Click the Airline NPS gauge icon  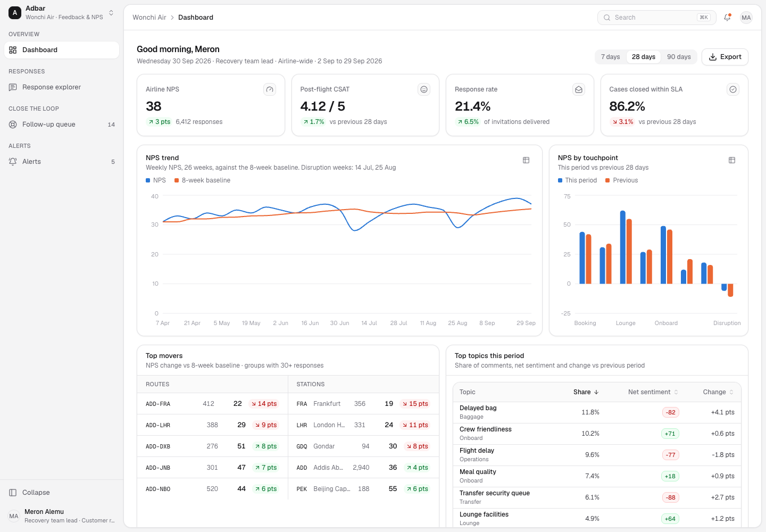tap(270, 89)
